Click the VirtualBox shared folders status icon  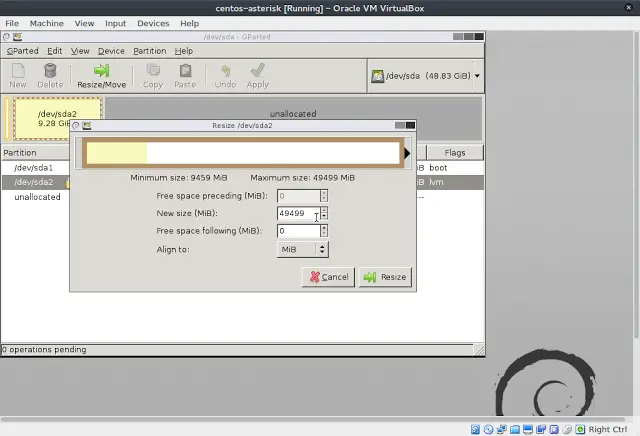515,429
